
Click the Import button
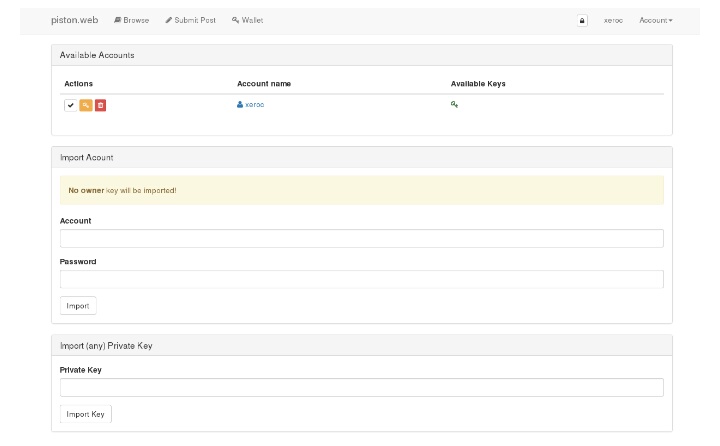pos(78,306)
